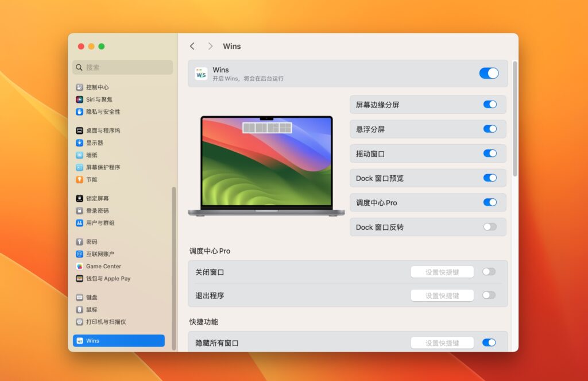Click the forward navigation chevron

pyautogui.click(x=211, y=46)
